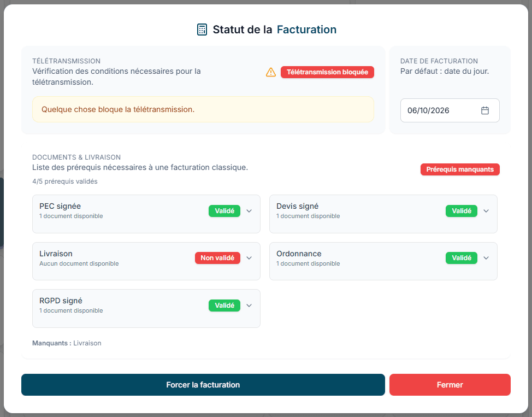Click the RGPD signé card title

61,301
